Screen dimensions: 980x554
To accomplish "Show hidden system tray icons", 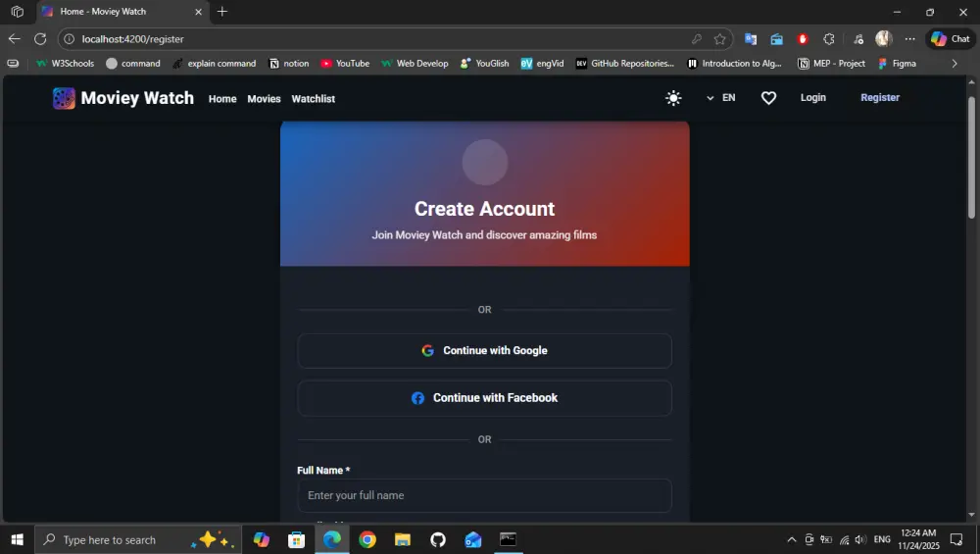I will [x=791, y=539].
